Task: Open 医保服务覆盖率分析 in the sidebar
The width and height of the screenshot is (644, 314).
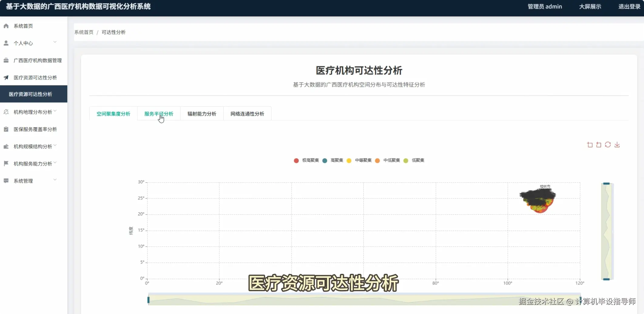Action: pos(34,129)
